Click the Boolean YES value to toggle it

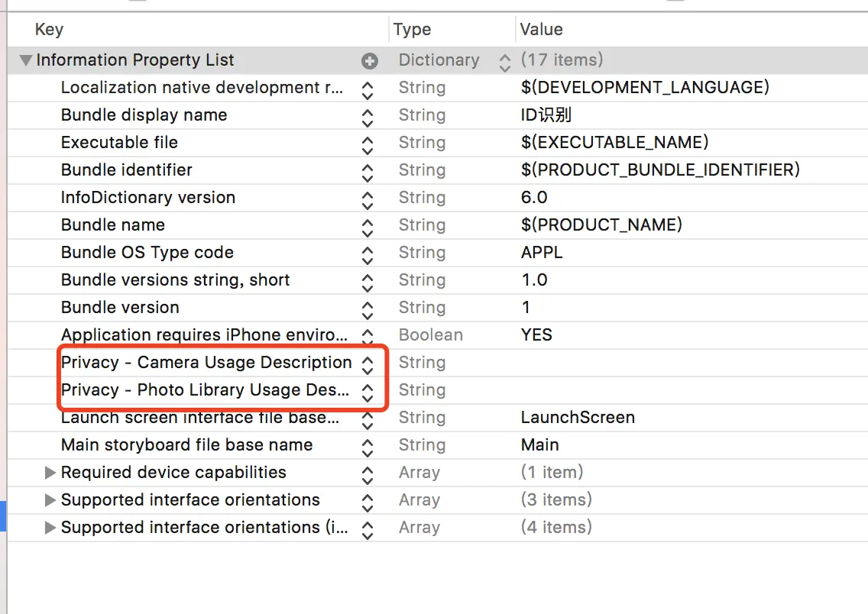pos(537,334)
